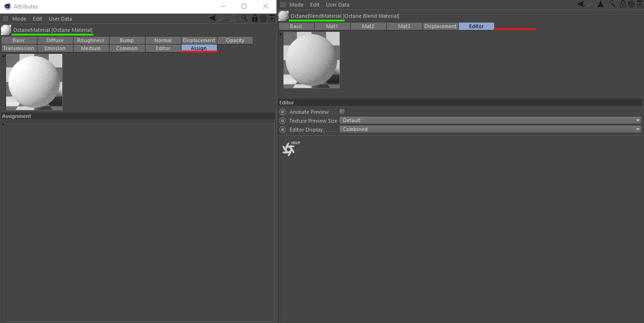Switch to Roughness tab
The image size is (644, 323).
coord(91,40)
